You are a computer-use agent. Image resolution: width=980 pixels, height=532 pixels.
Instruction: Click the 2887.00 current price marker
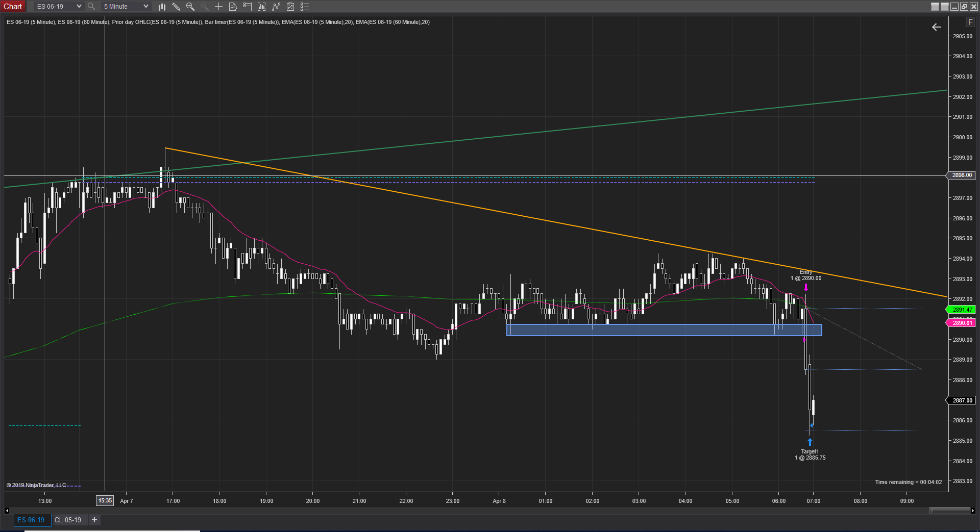point(962,400)
